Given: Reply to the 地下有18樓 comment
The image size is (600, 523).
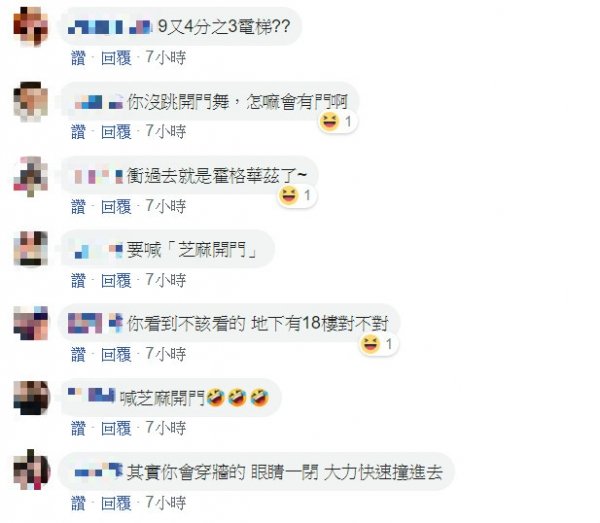Looking at the screenshot, I should coord(116,354).
